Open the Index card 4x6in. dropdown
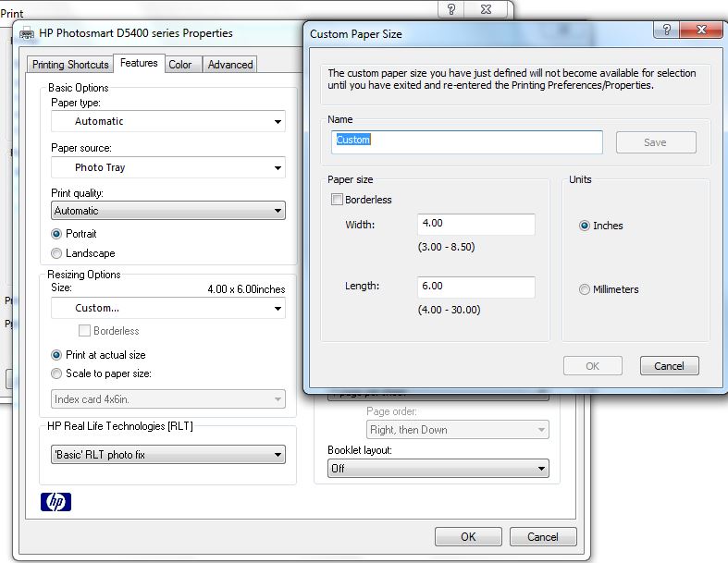The width and height of the screenshot is (728, 563). (168, 399)
